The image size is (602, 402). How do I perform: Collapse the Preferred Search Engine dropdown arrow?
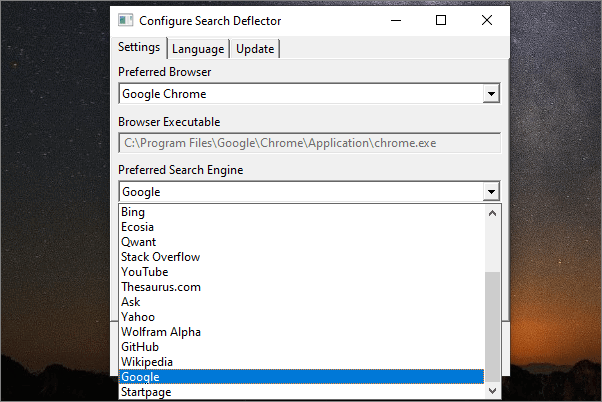point(491,192)
